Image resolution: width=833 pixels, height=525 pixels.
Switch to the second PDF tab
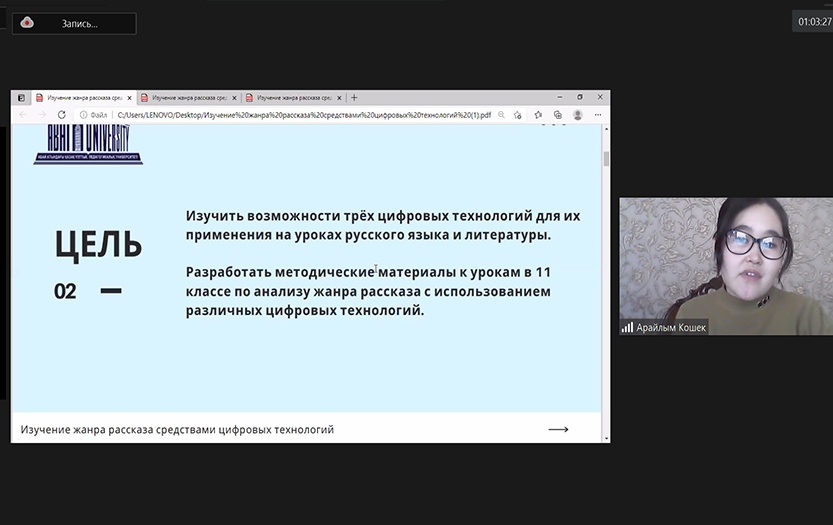coord(187,98)
